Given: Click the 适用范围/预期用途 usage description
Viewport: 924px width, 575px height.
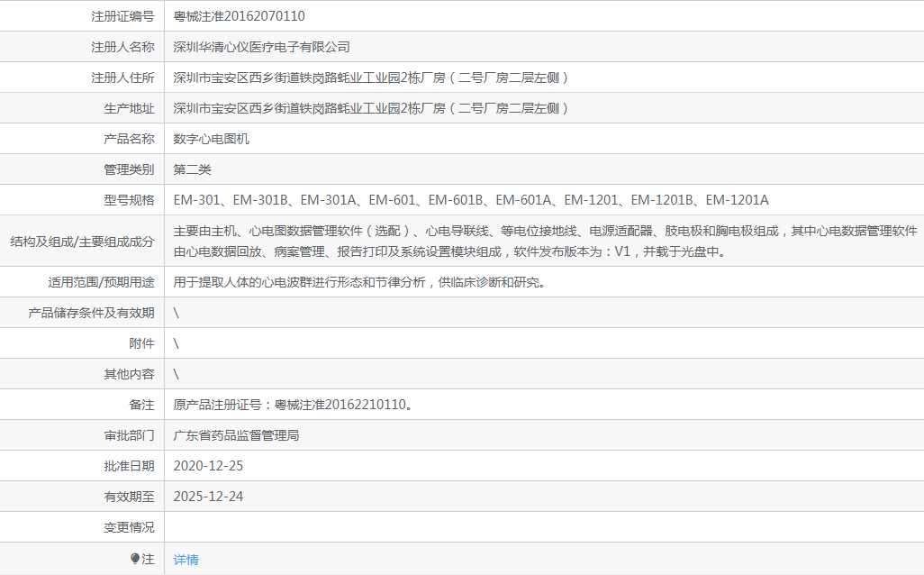Looking at the screenshot, I should coord(359,282).
